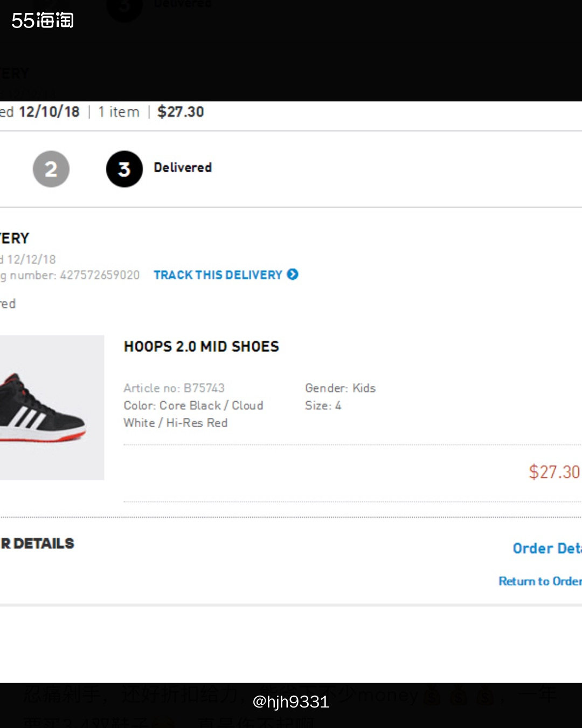Click the red $27.30 item price
The width and height of the screenshot is (582, 728).
pyautogui.click(x=554, y=472)
